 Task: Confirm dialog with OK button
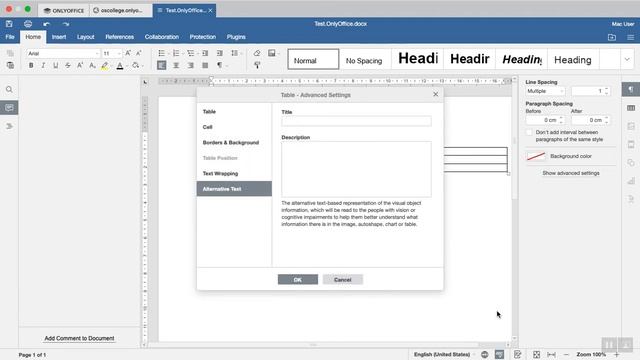(298, 280)
